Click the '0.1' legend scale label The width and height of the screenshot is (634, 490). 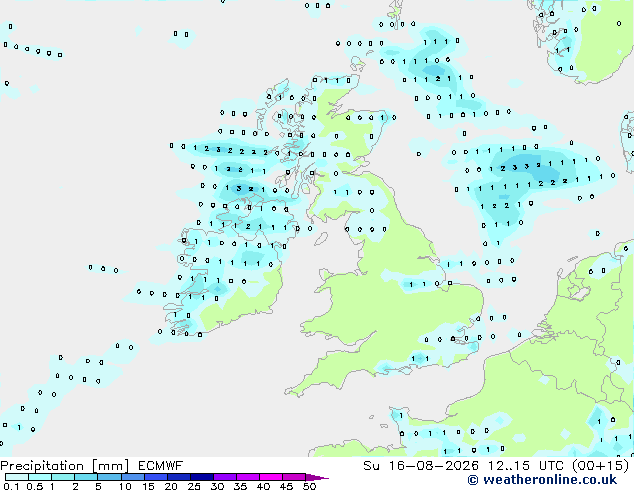(11, 486)
